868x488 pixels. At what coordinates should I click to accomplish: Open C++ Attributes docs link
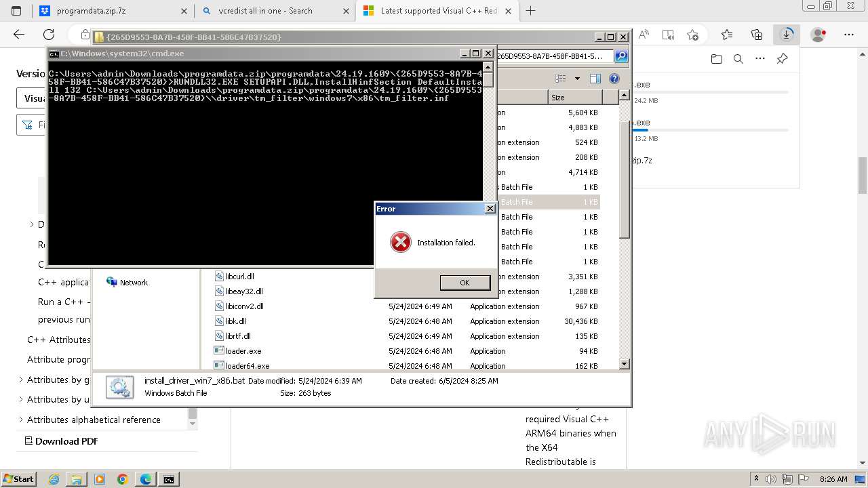pyautogui.click(x=58, y=340)
